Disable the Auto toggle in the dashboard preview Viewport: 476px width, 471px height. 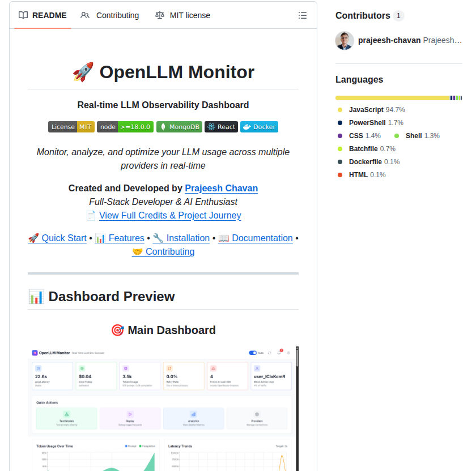252,353
